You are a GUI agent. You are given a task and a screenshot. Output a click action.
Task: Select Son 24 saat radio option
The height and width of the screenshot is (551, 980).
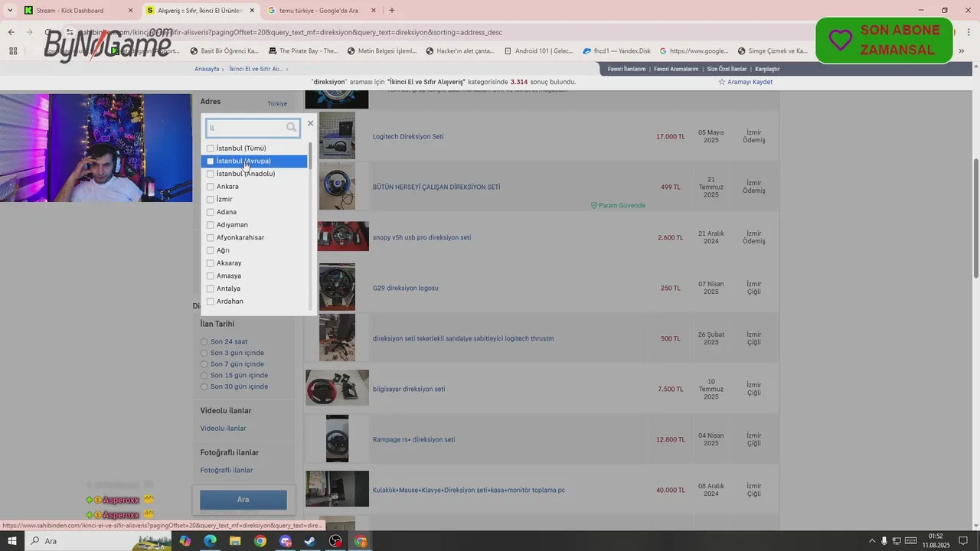[204, 342]
